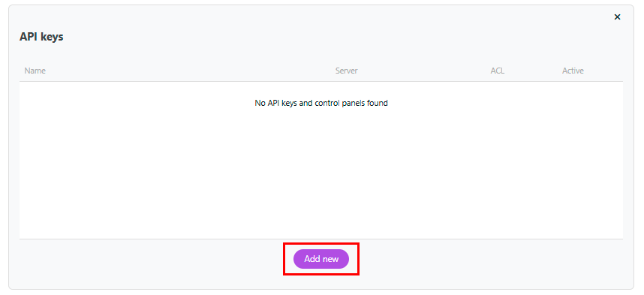Screen dimensions: 644x295
Task: Click the 'No API keys and control panels found' message
Action: click(x=321, y=103)
